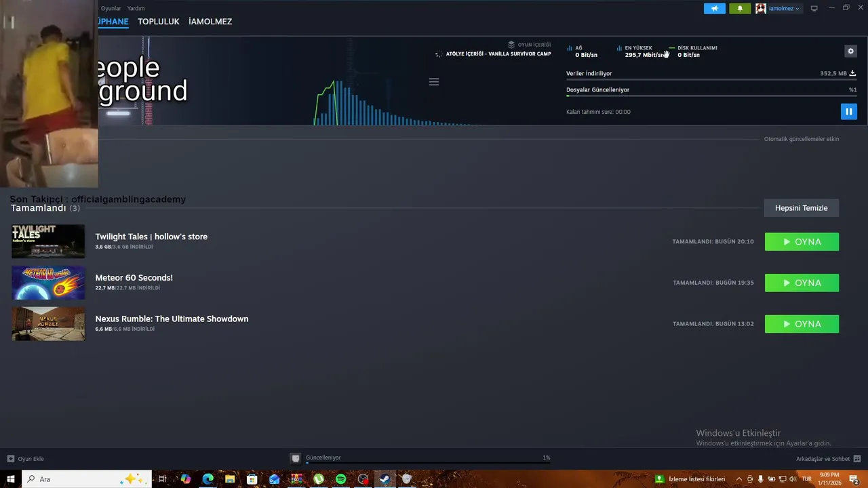Open Microsoft Edge from the taskbar

[x=208, y=479]
